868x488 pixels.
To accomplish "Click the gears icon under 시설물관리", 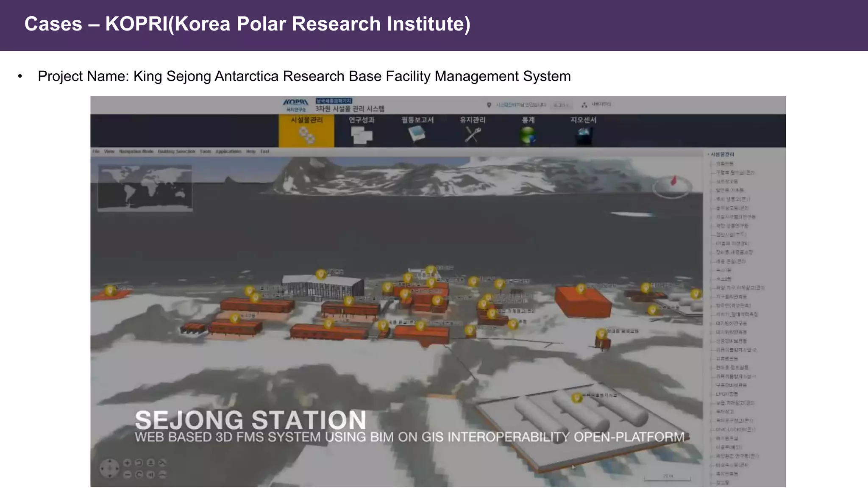I will click(307, 136).
